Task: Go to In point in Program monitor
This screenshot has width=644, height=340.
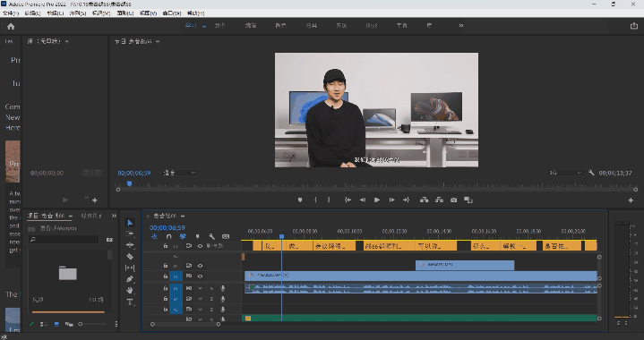Action: tap(348, 200)
